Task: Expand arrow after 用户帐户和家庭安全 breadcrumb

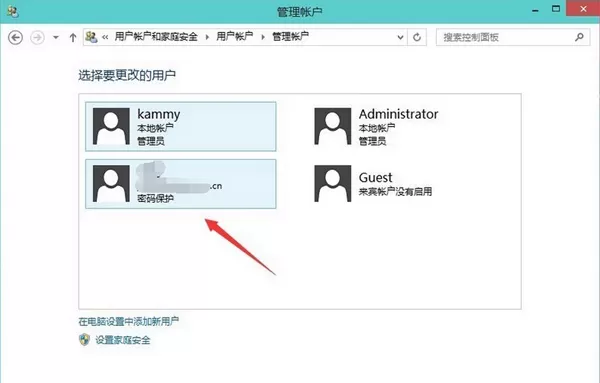Action: pyautogui.click(x=207, y=37)
